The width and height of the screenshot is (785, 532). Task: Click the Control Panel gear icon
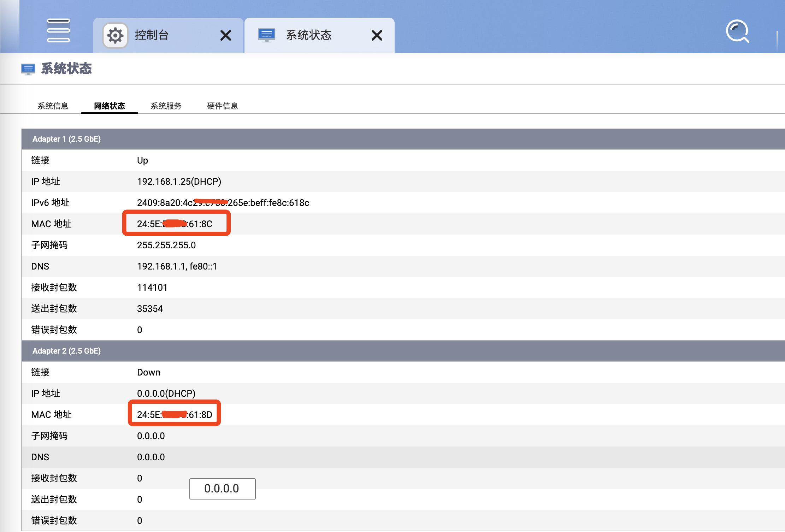click(x=115, y=35)
